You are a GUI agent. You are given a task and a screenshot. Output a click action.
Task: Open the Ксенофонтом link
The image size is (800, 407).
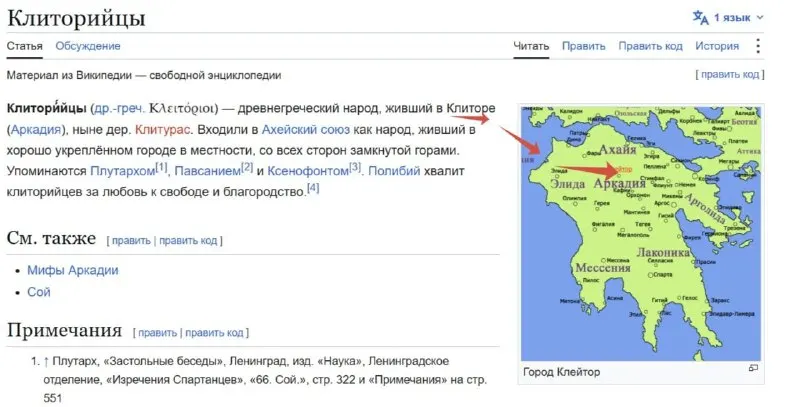308,171
